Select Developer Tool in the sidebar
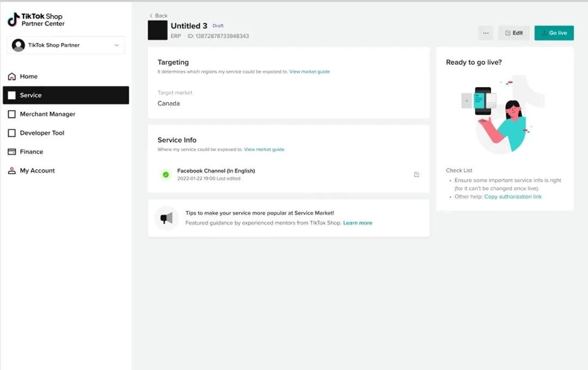This screenshot has width=588, height=370. (42, 133)
